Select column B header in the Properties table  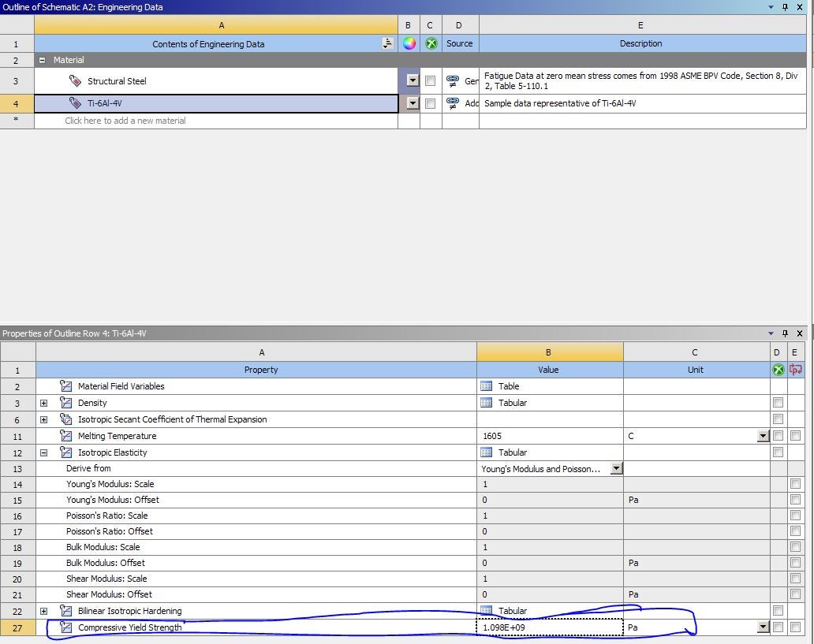[x=550, y=352]
